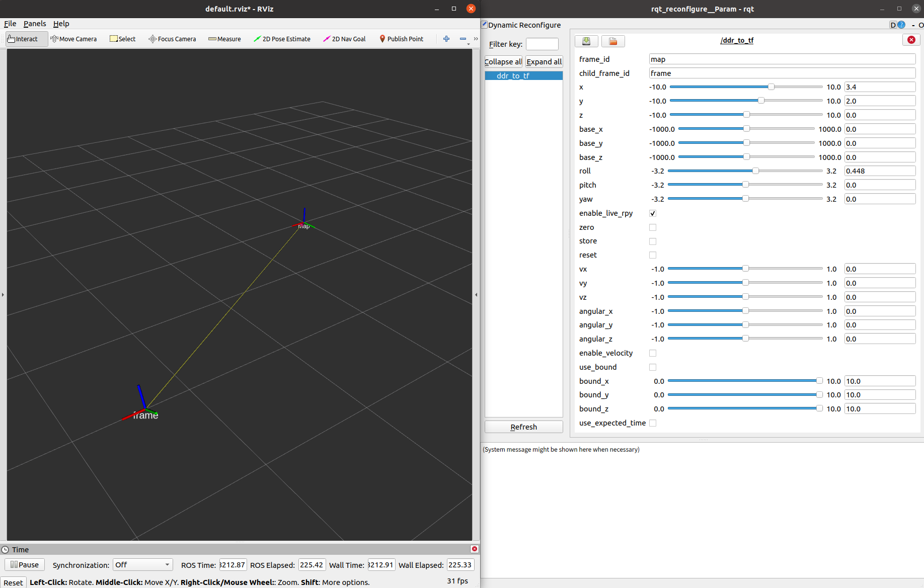
Task: Open the Panels menu
Action: 34,23
